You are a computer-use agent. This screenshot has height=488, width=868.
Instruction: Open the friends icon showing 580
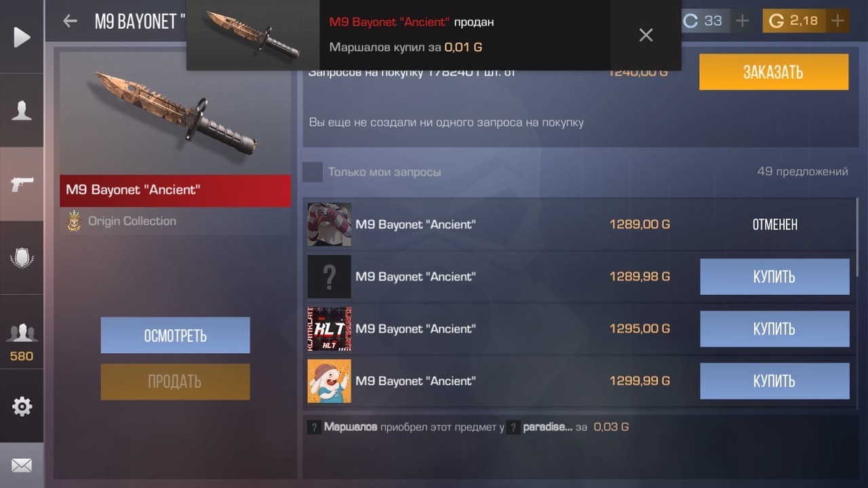(22, 341)
